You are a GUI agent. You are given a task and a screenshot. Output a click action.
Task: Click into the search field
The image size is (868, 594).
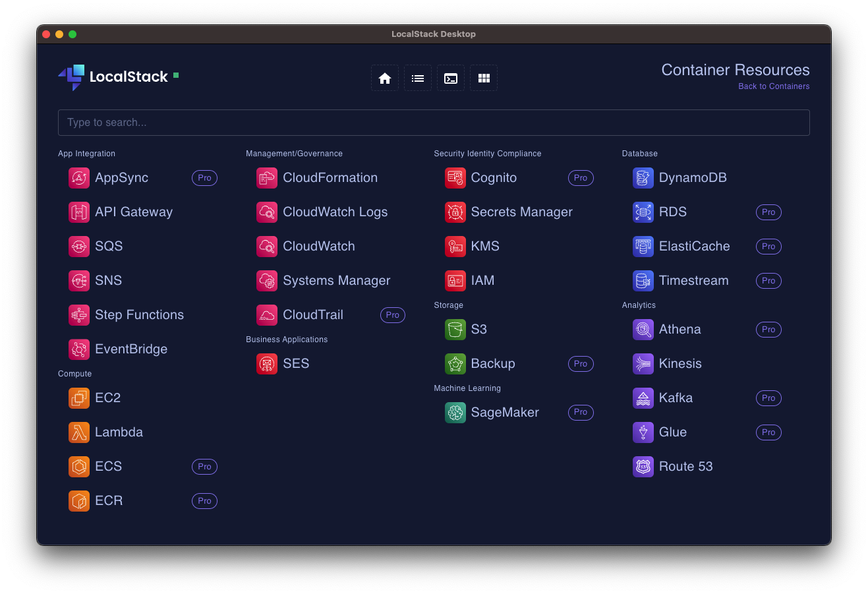click(434, 122)
